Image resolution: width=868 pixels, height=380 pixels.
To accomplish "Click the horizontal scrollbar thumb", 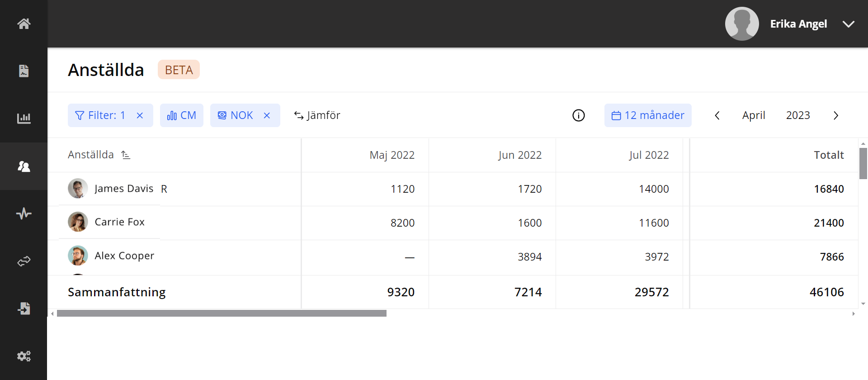I will pos(222,313).
